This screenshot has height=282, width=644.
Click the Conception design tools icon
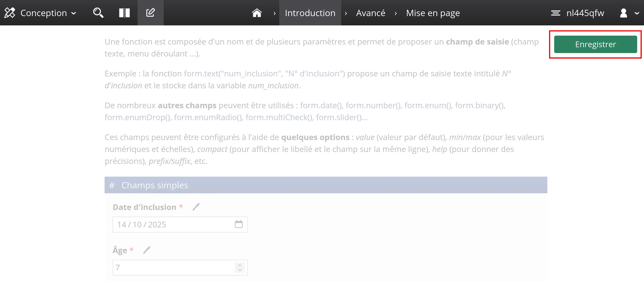(x=10, y=13)
